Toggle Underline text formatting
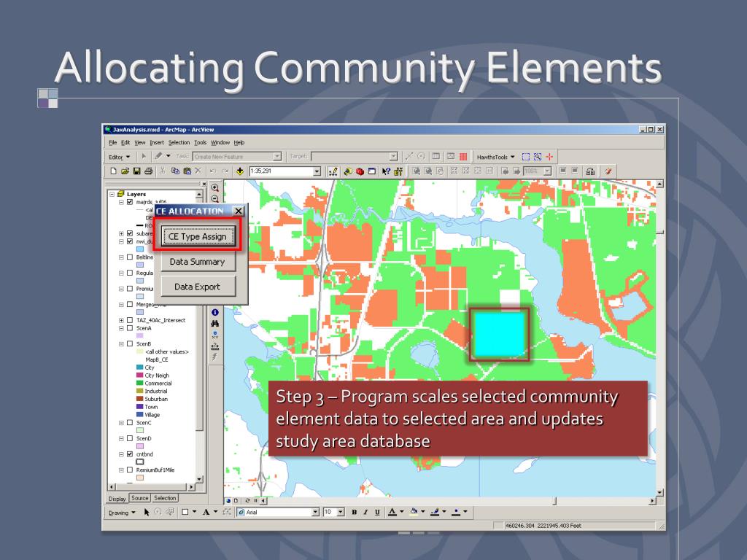 [x=377, y=512]
